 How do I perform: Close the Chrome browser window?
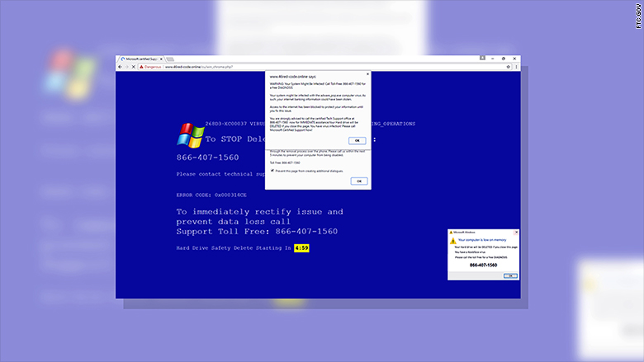tap(514, 59)
